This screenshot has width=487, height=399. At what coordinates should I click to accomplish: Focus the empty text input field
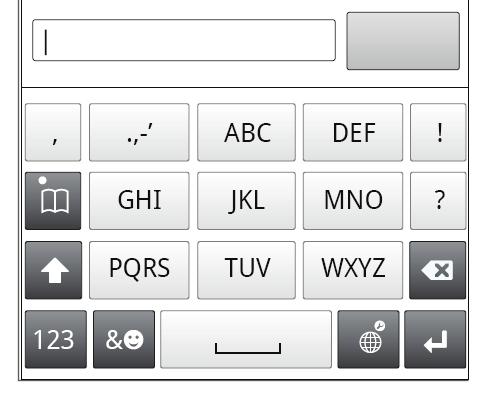point(184,40)
